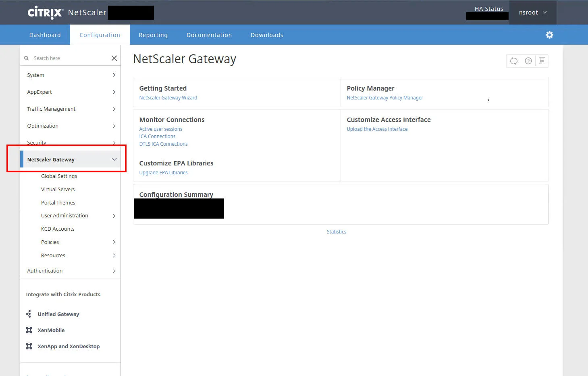The width and height of the screenshot is (588, 376).
Task: Select Optimization menu label
Action: [x=43, y=126]
